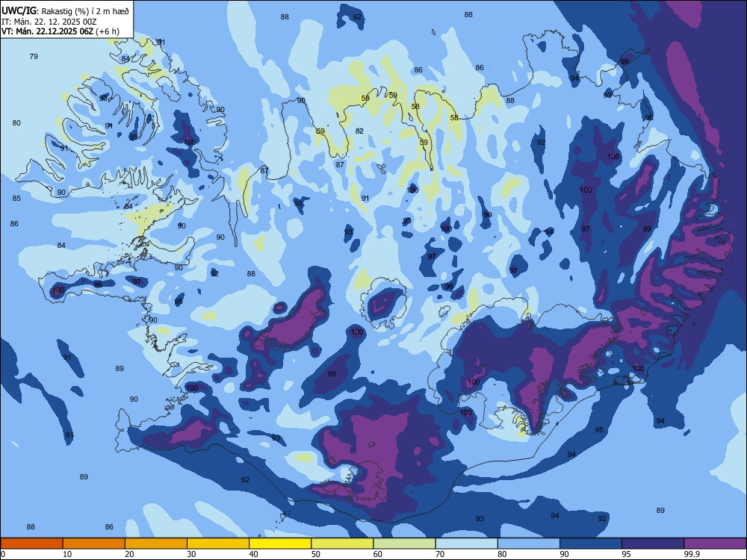Click the legend tick label '10'
This screenshot has height=560, width=747.
[67, 554]
